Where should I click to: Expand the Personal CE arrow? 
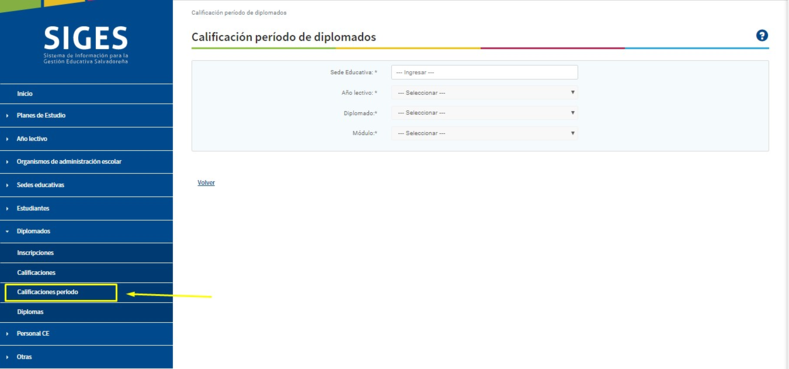[x=8, y=334]
